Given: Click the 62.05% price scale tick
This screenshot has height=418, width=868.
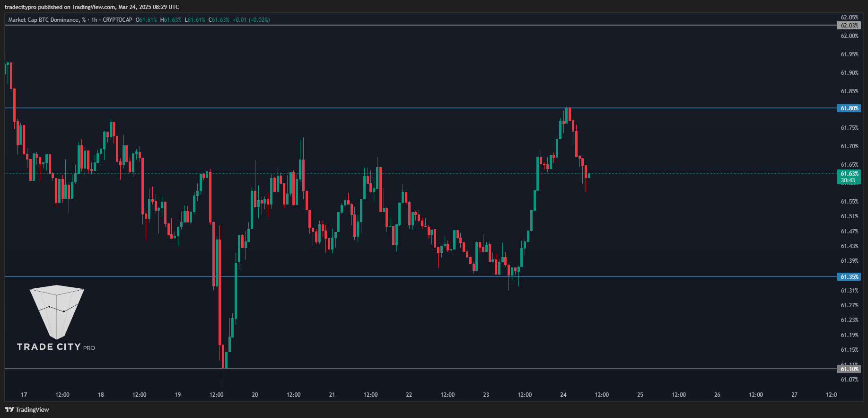Looking at the screenshot, I should pyautogui.click(x=849, y=18).
